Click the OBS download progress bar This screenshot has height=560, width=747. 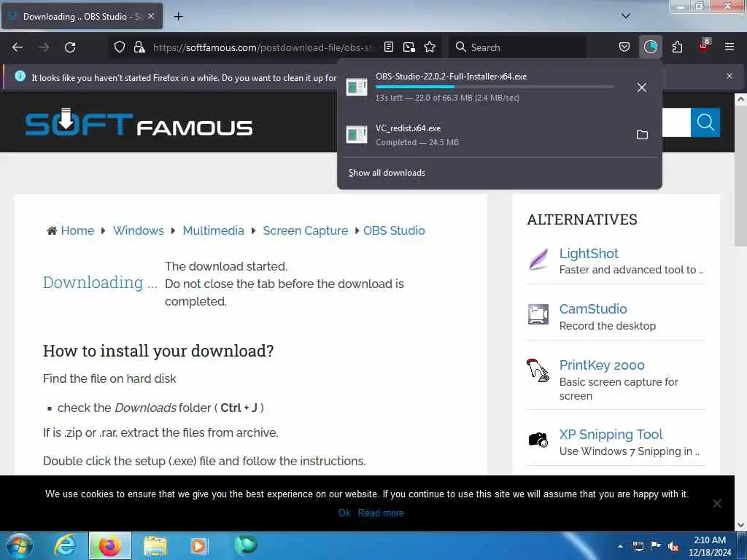[494, 87]
